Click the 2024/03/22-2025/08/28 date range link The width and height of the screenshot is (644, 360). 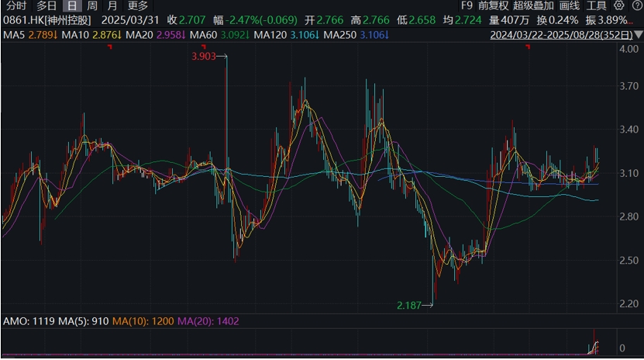pyautogui.click(x=561, y=35)
